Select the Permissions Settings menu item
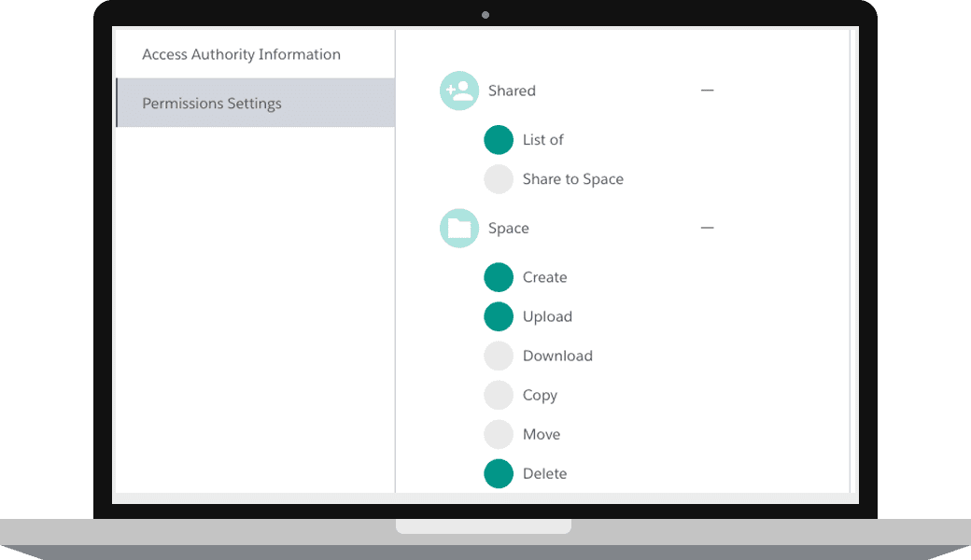The width and height of the screenshot is (971, 560). point(255,103)
